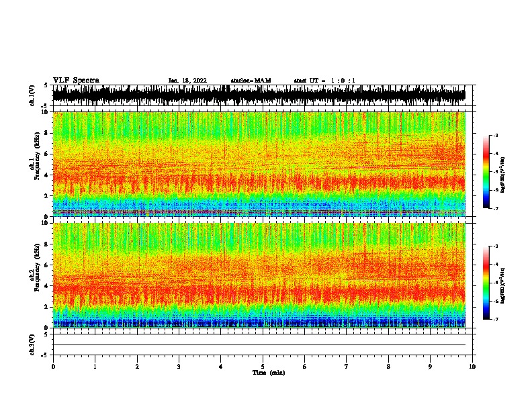Click the "ch.3(V)" axis label
The image size is (532, 411).
[32, 345]
